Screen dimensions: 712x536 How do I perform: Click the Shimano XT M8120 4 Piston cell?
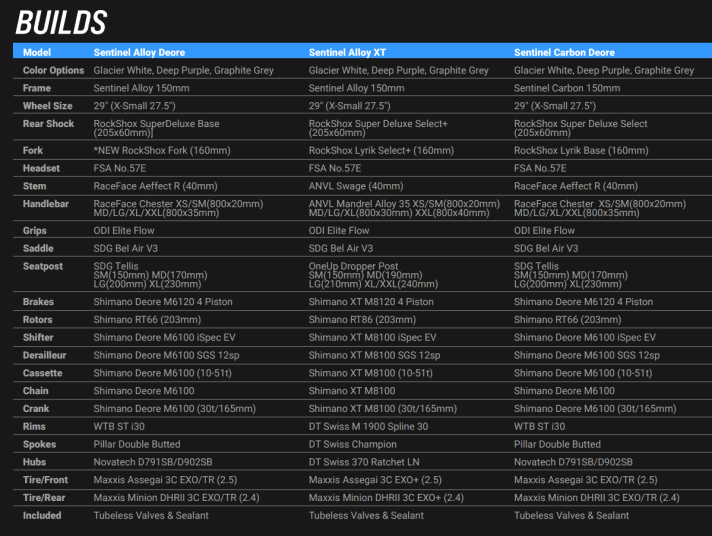tap(371, 302)
